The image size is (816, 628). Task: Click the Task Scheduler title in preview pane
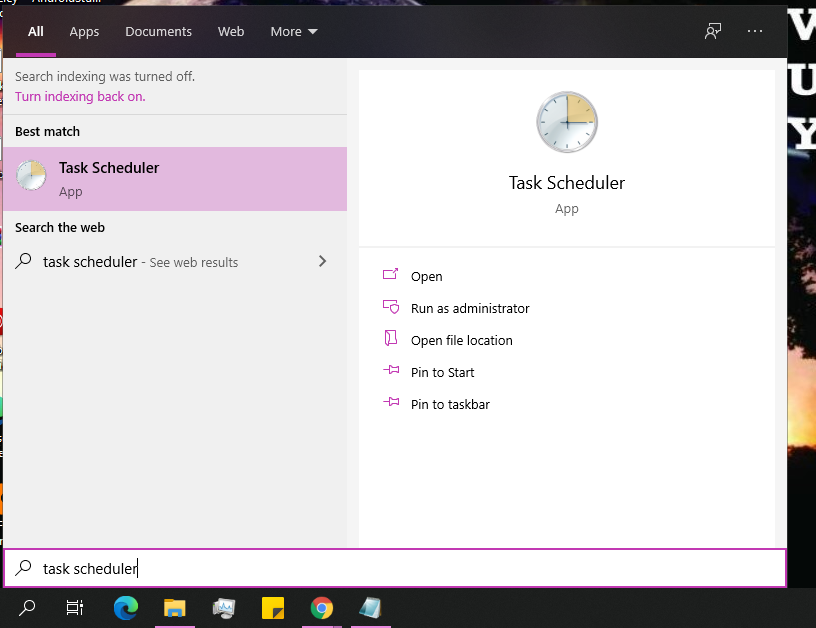click(567, 183)
